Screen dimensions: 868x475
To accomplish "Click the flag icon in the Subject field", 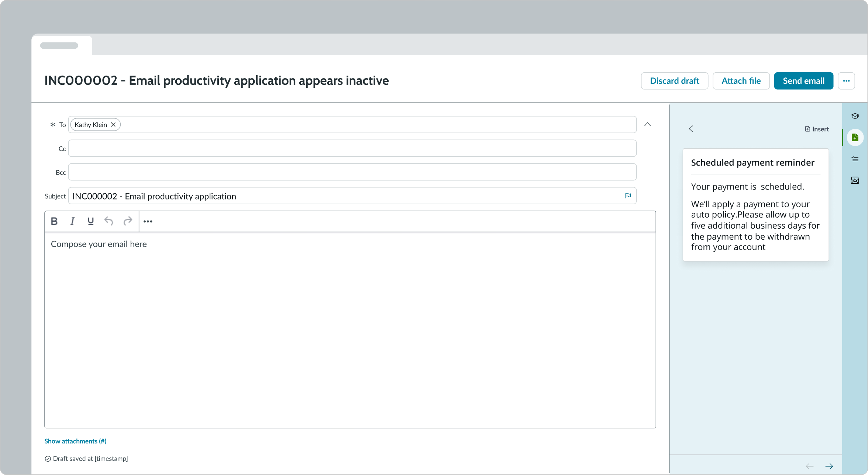I will coord(628,196).
